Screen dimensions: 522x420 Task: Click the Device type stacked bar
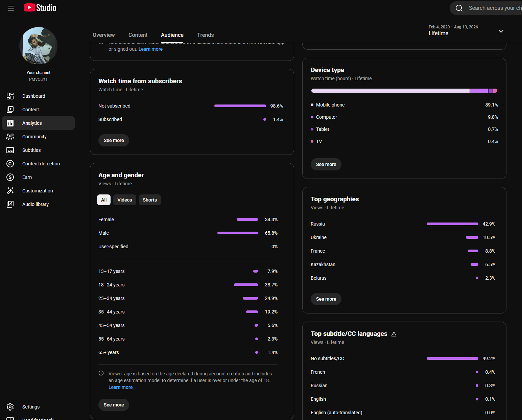(x=404, y=91)
